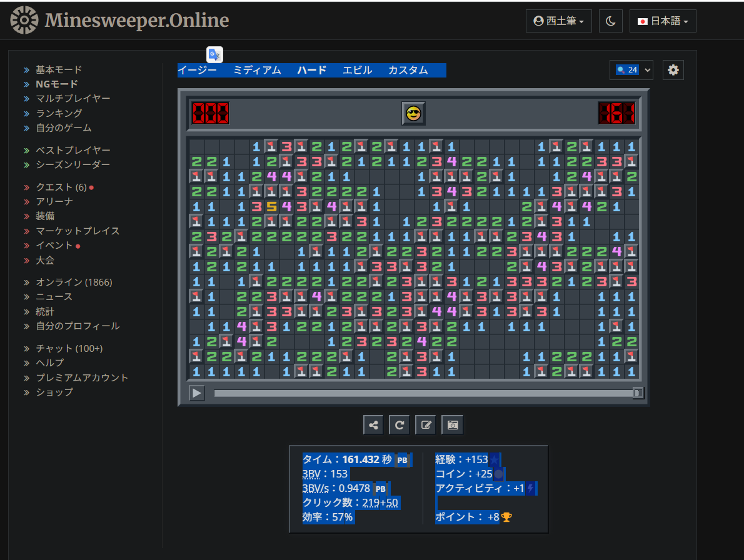Open 統計 in the sidebar

click(x=45, y=311)
